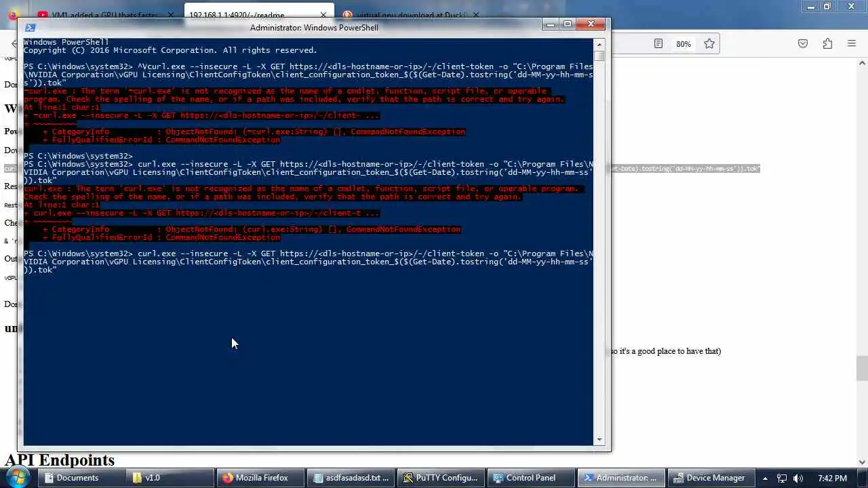
Task: Click Firefox page scrollbar down arrow
Action: point(862,462)
